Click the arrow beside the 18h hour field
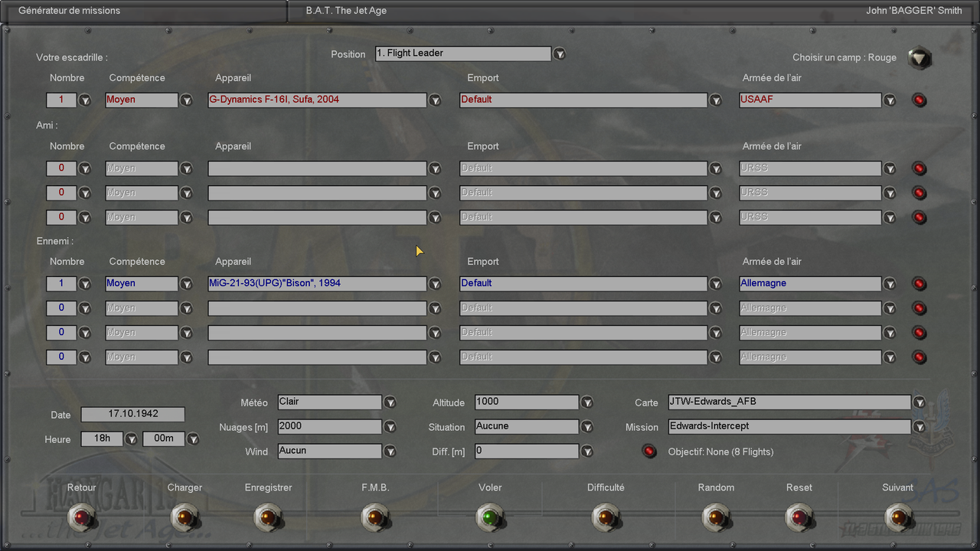Screen dimensions: 980x551 (x=130, y=439)
